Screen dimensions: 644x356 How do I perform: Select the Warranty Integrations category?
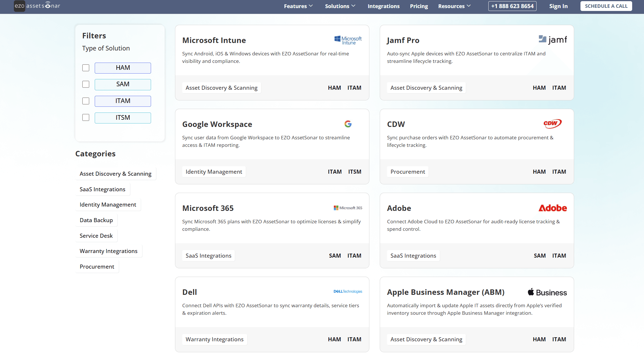click(x=109, y=251)
